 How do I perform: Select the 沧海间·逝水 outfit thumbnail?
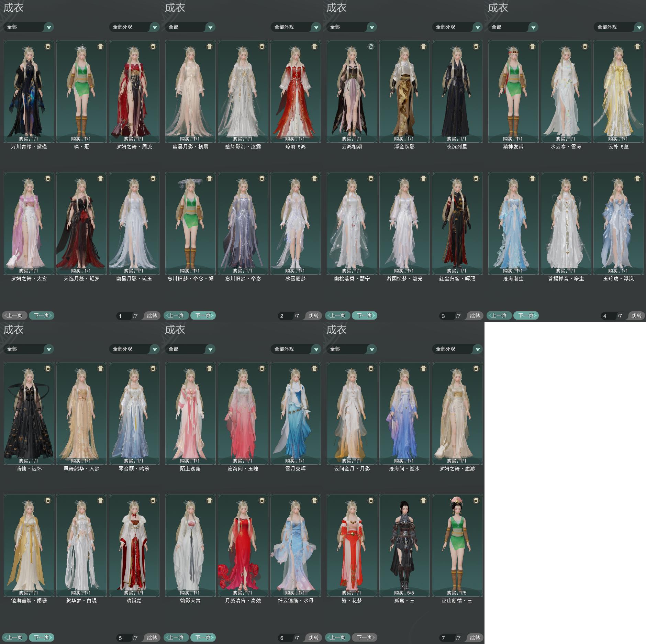(x=404, y=413)
